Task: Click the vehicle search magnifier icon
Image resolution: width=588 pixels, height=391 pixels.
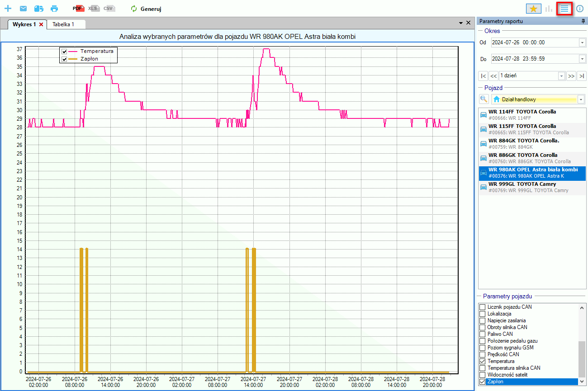Action: (484, 99)
